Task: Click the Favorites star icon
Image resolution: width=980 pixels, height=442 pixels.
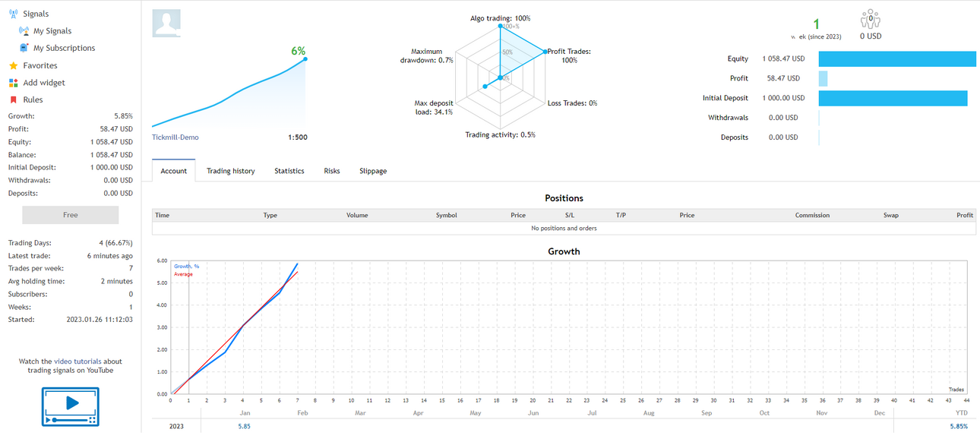Action: pos(13,66)
